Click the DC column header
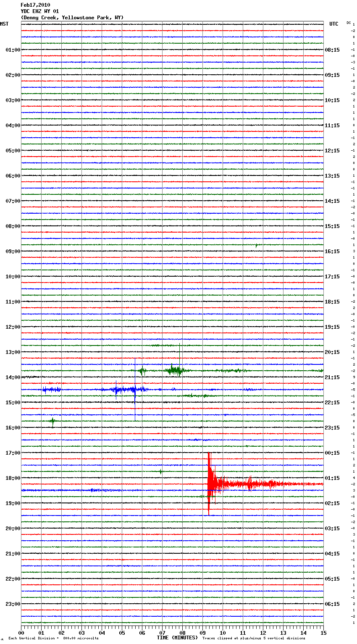 click(349, 23)
